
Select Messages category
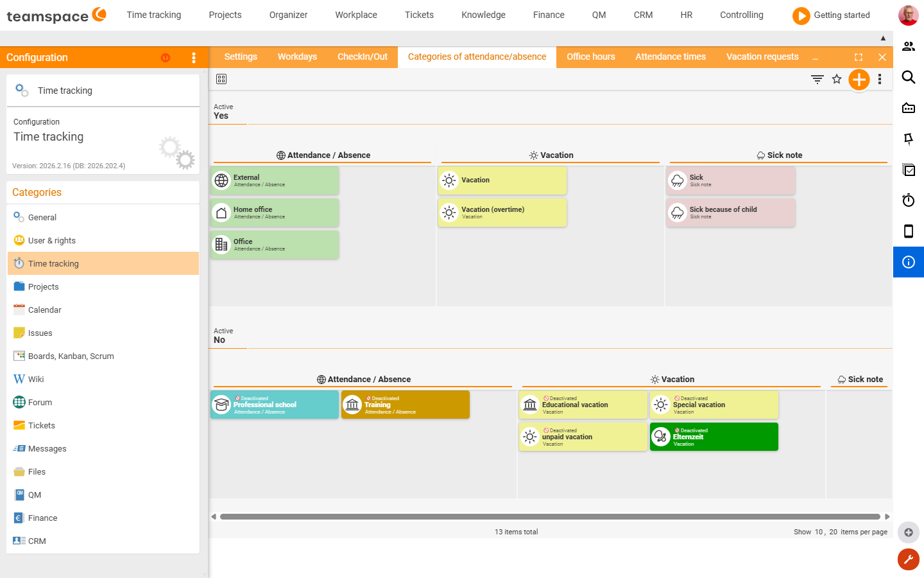[x=103, y=448]
